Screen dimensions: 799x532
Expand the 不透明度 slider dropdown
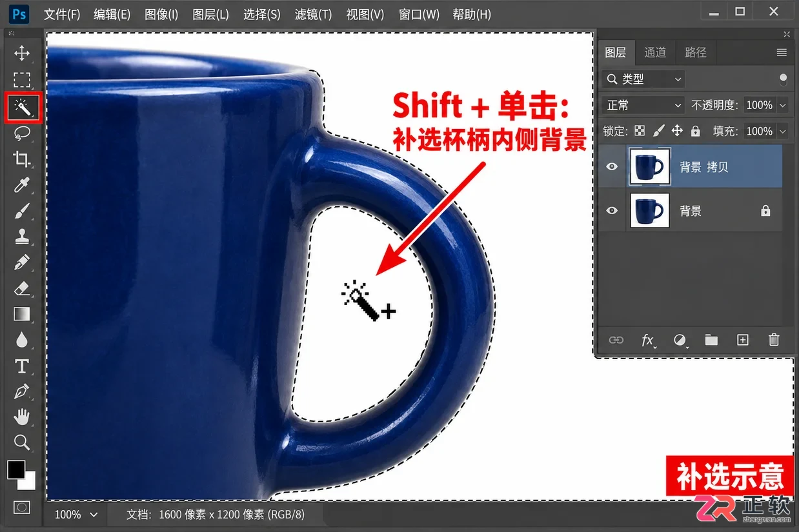782,105
